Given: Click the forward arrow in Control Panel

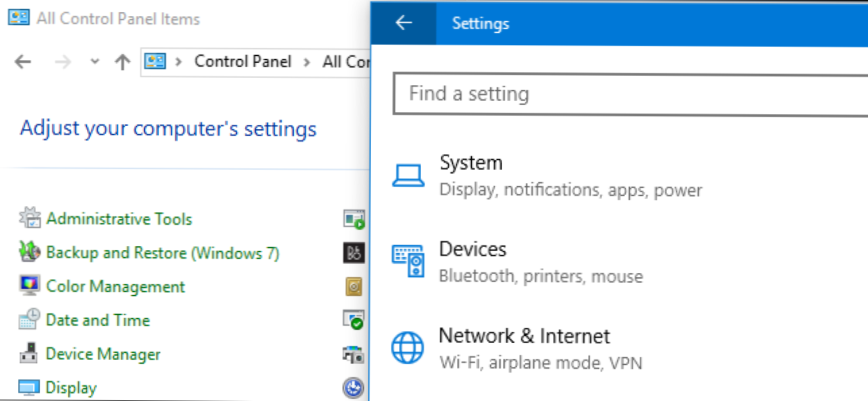Looking at the screenshot, I should coord(62,62).
